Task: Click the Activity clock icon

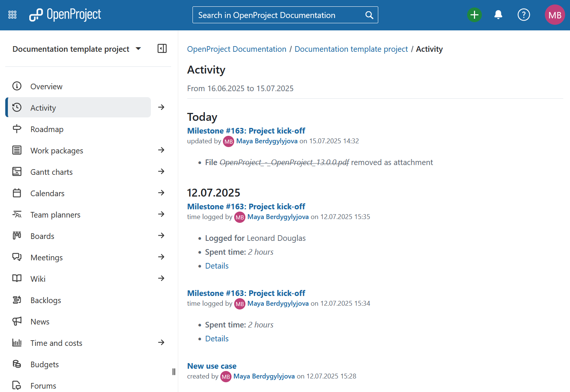Action: [17, 108]
